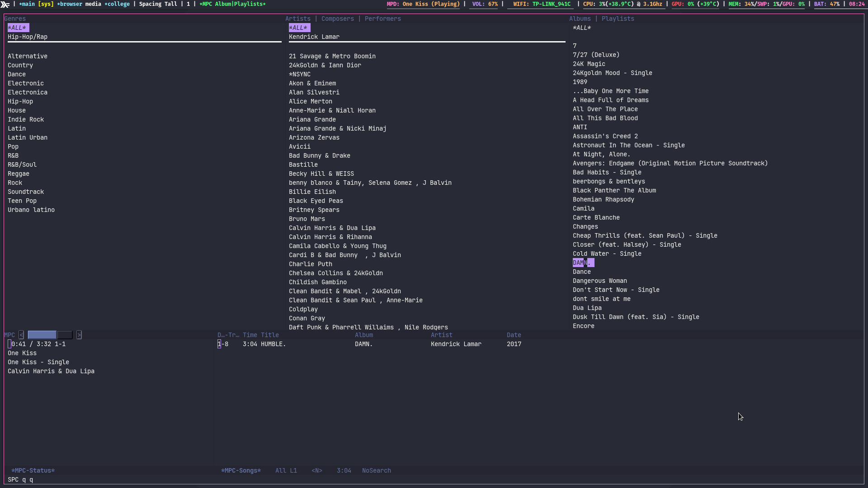Click the previous track '<' button

click(x=21, y=335)
